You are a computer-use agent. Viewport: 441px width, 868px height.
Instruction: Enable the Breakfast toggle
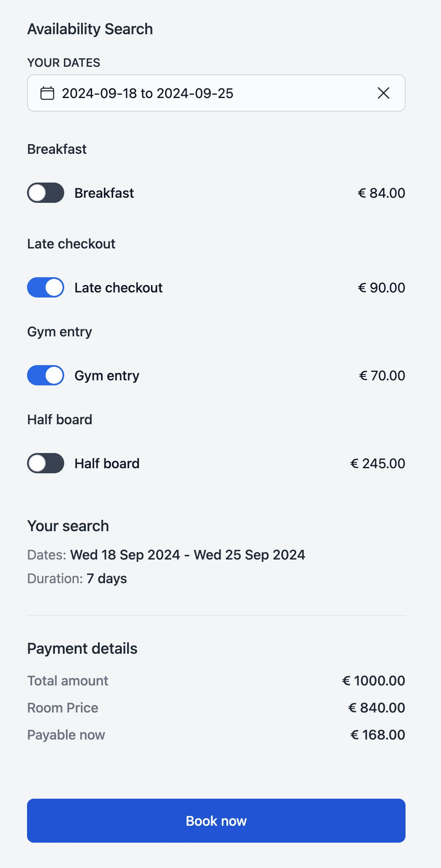(46, 193)
